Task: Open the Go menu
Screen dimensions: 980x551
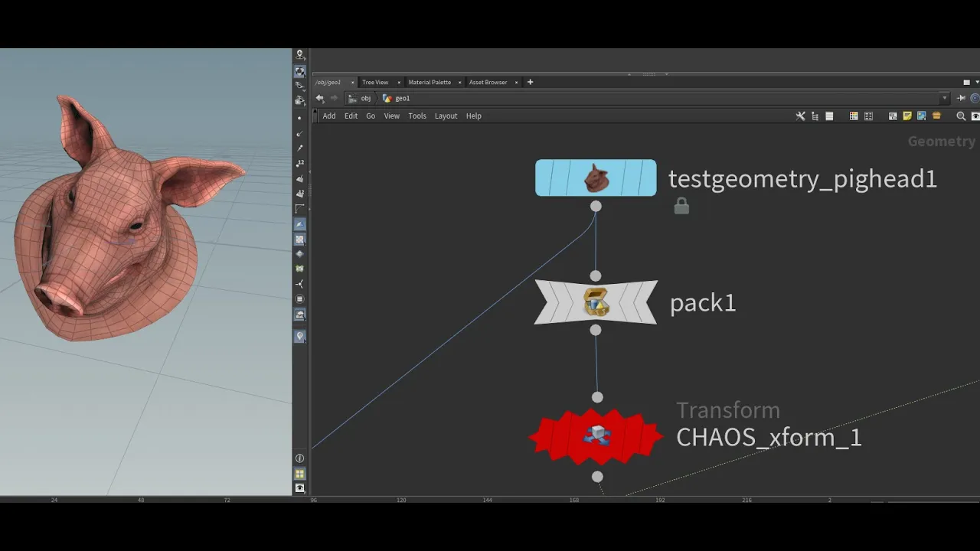Action: (371, 116)
